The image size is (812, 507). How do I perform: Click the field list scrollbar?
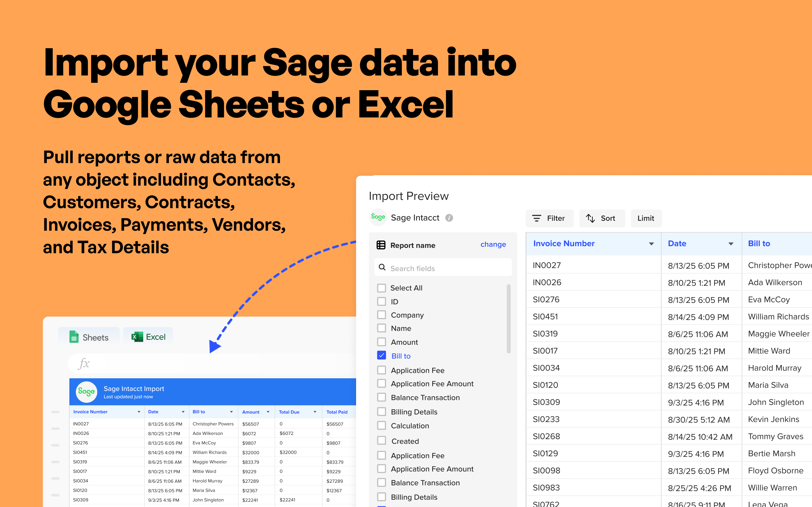click(x=508, y=319)
